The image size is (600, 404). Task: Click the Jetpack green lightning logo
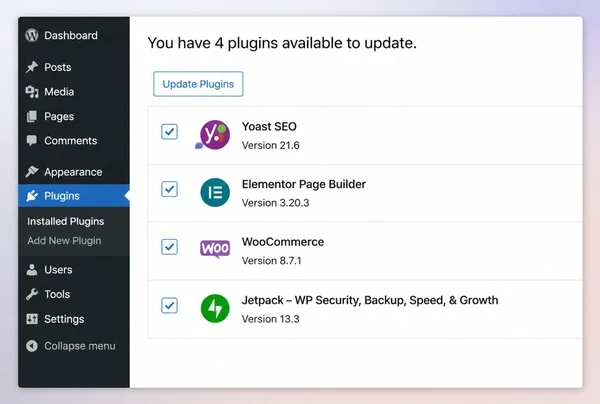(215, 308)
